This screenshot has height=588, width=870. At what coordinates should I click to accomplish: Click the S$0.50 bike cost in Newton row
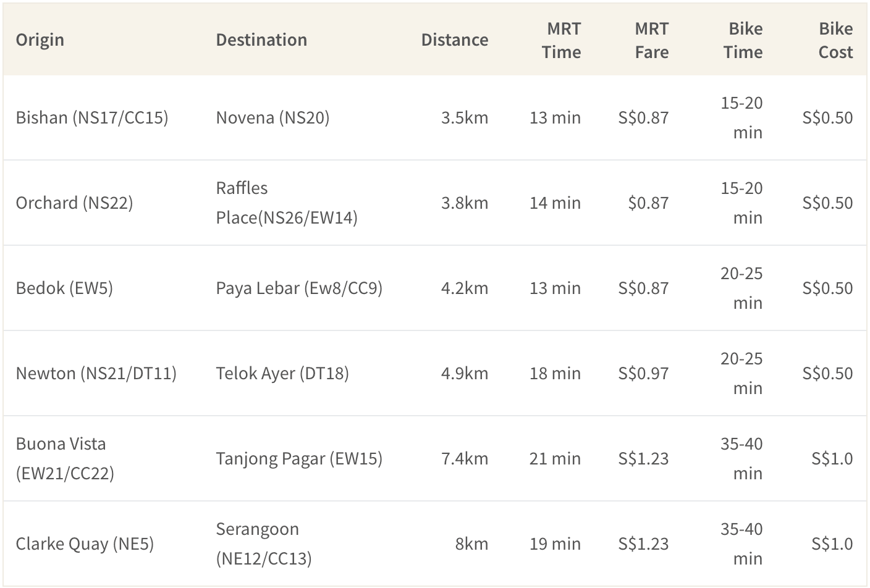pyautogui.click(x=827, y=373)
